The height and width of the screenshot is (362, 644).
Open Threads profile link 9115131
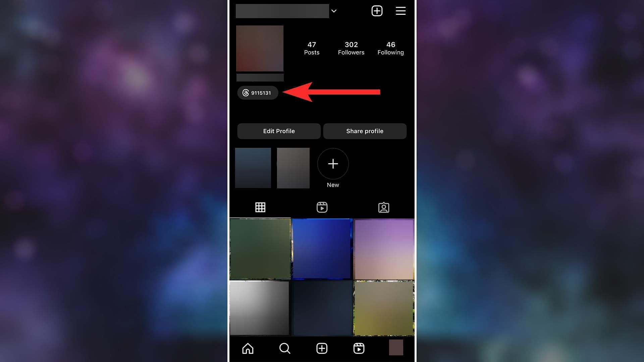click(257, 93)
